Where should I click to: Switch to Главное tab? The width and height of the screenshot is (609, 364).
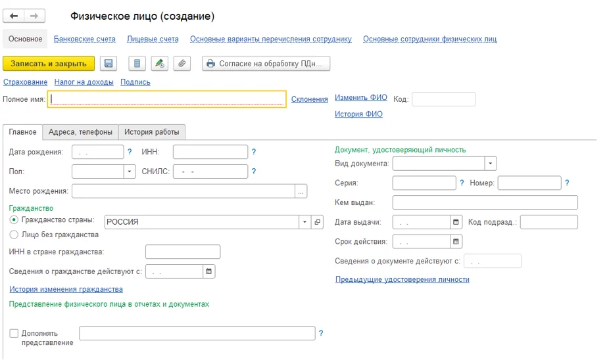coord(22,132)
